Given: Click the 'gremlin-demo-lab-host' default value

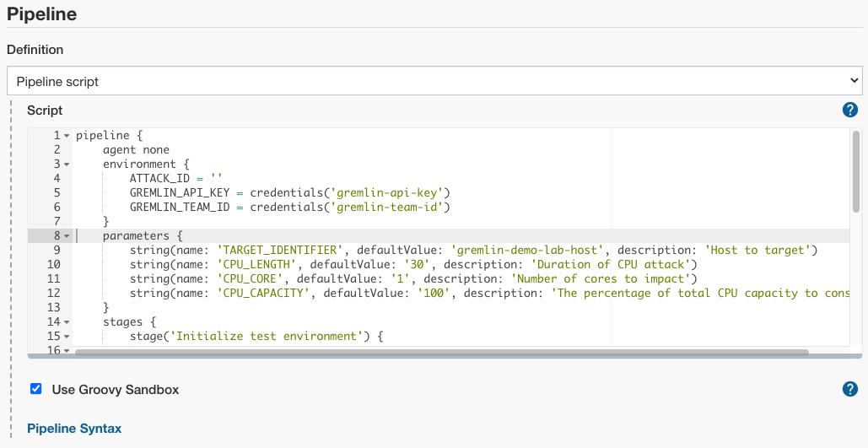Looking at the screenshot, I should (x=529, y=251).
